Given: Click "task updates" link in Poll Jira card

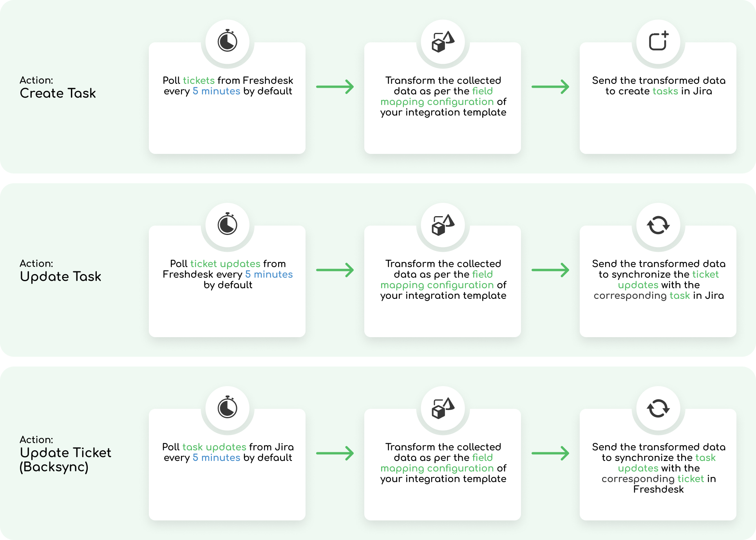Looking at the screenshot, I should tap(214, 447).
